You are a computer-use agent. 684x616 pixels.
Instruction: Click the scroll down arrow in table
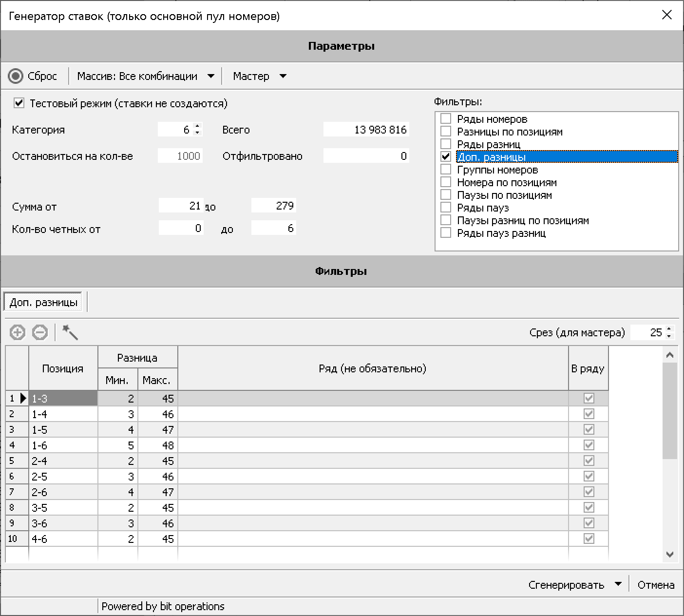pos(670,555)
